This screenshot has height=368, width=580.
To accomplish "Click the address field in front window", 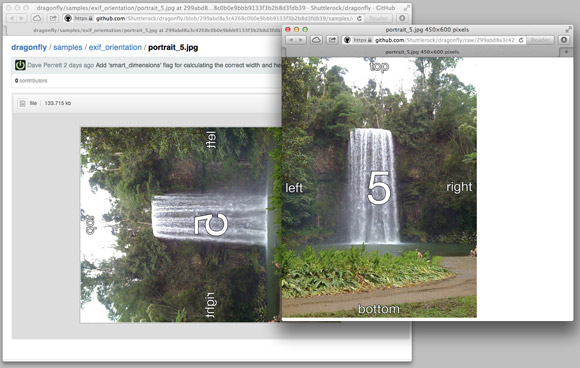I will 433,40.
